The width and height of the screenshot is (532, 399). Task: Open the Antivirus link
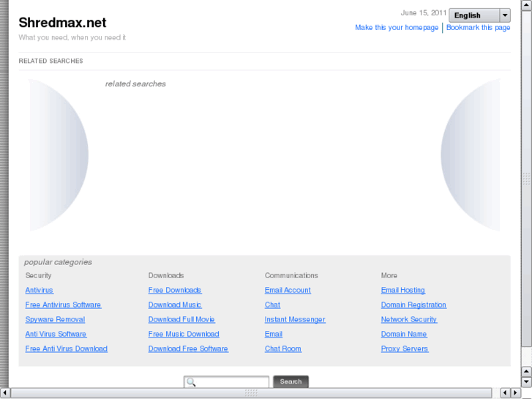[40, 291]
